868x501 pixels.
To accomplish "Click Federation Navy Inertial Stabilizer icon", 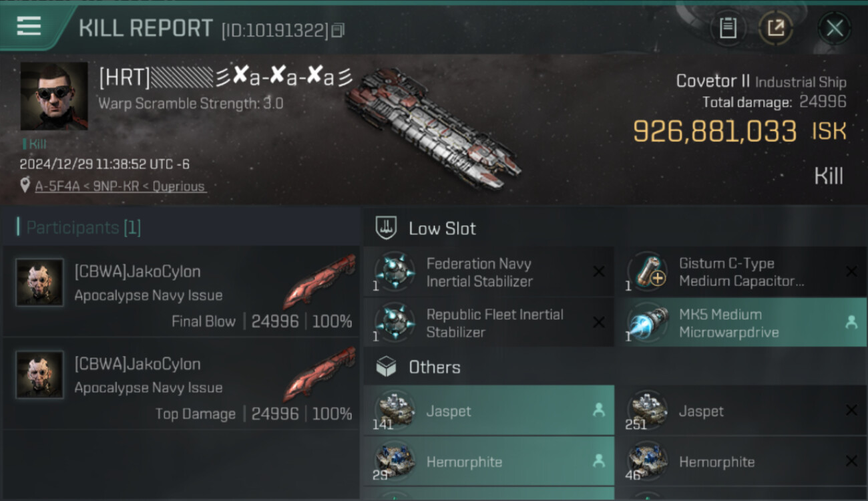I will coord(395,272).
